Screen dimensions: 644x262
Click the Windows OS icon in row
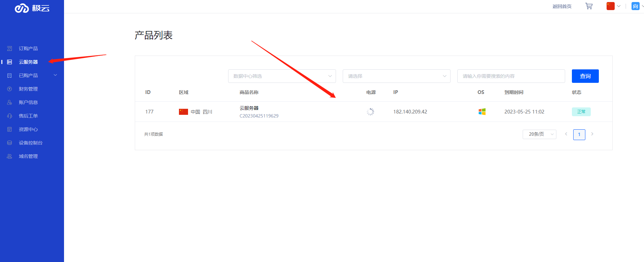coord(482,112)
